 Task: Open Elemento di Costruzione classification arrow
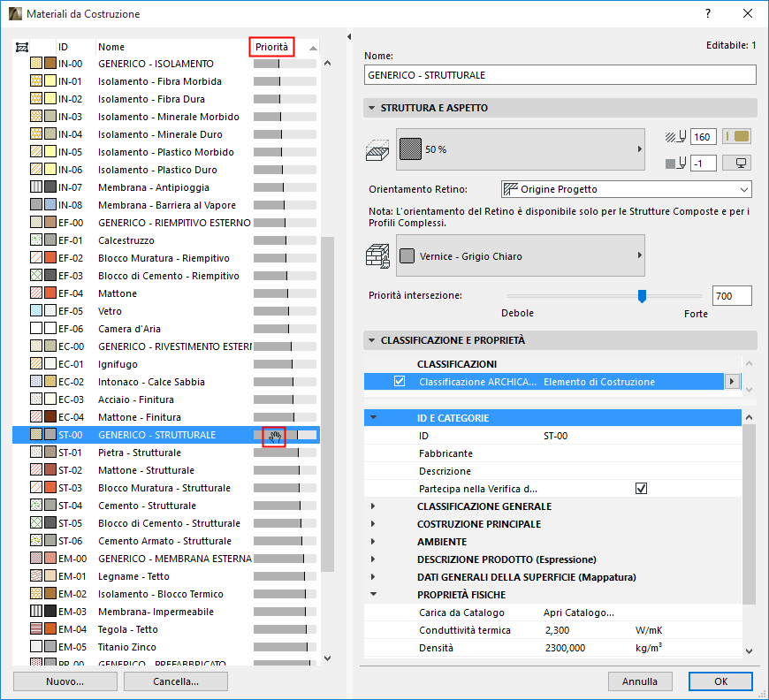point(732,381)
